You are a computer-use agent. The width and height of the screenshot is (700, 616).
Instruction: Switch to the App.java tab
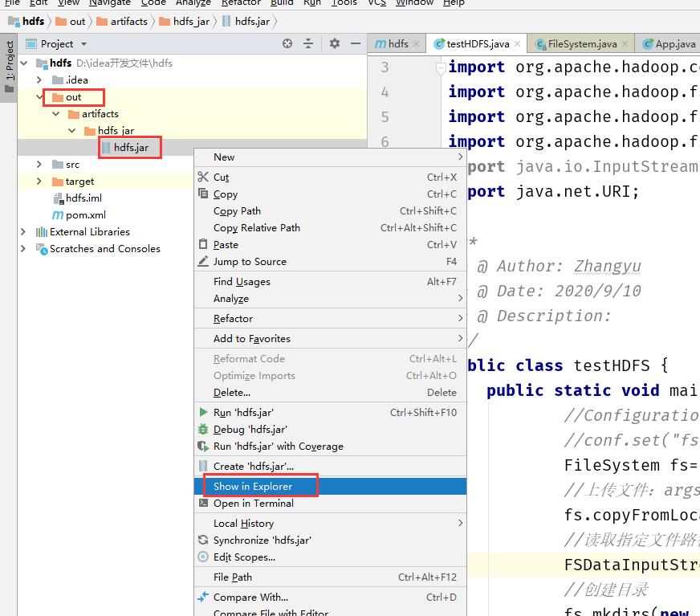click(x=669, y=44)
